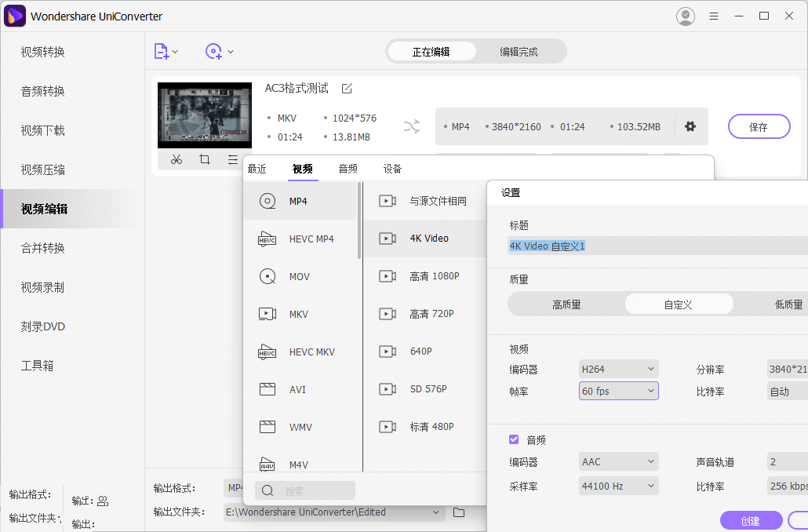
Task: Open output settings gear icon
Action: 690,126
